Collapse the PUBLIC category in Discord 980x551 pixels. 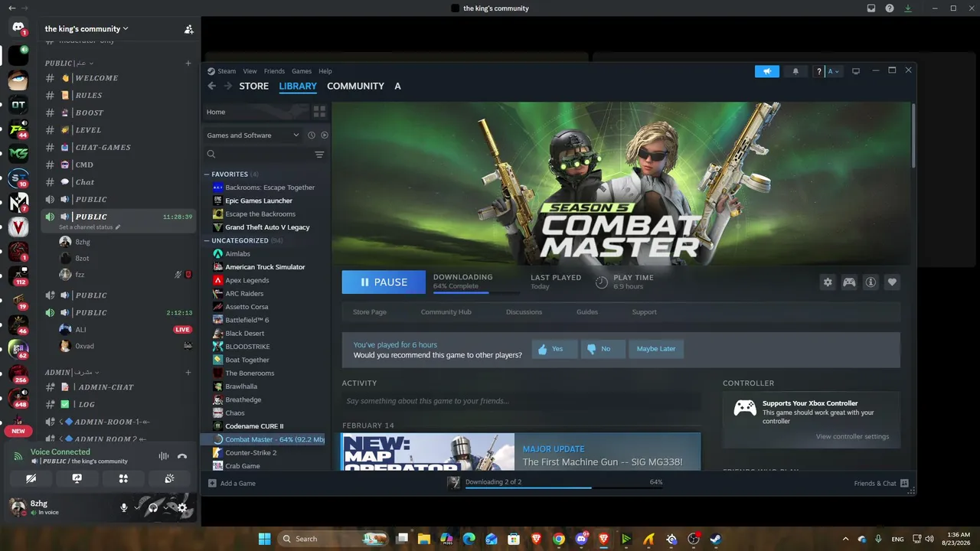69,63
